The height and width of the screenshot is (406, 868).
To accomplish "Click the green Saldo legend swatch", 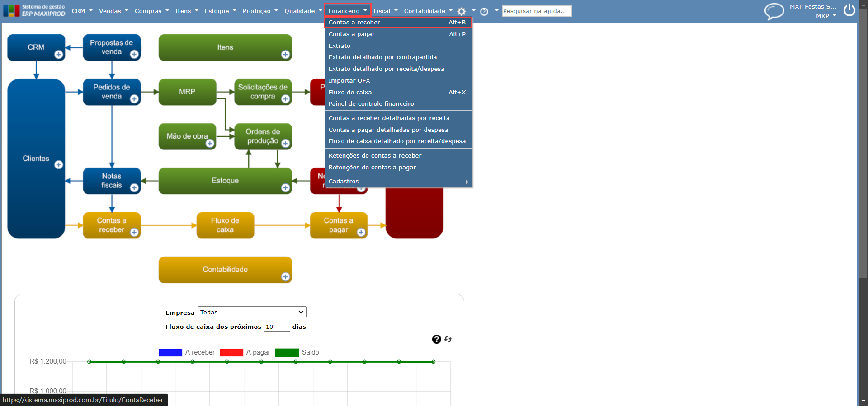I will [287, 353].
